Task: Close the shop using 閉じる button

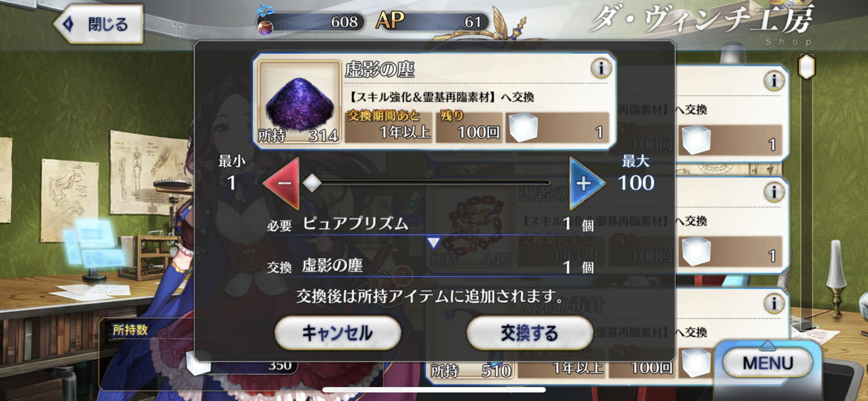Action: [99, 24]
